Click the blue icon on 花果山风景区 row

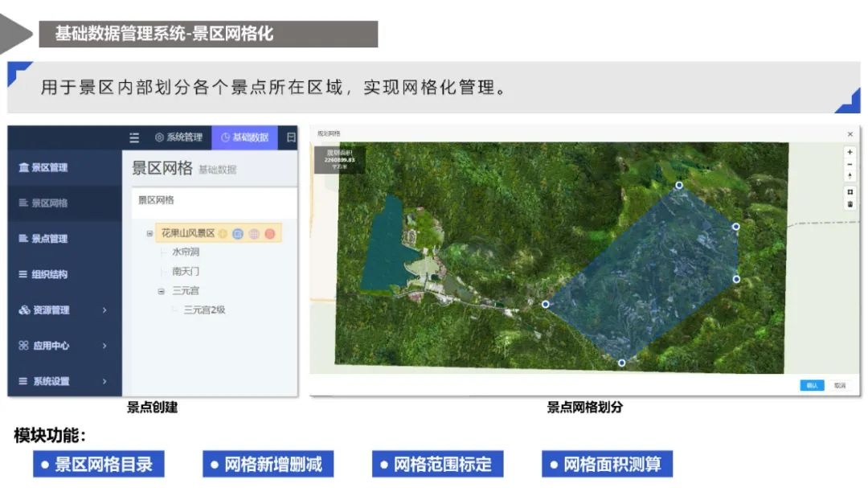238,234
